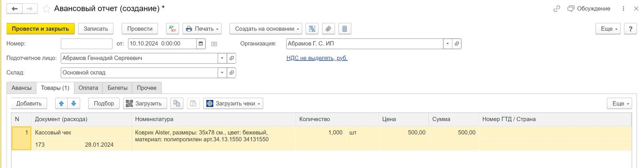Move the row down with the blue arrow

[74, 103]
